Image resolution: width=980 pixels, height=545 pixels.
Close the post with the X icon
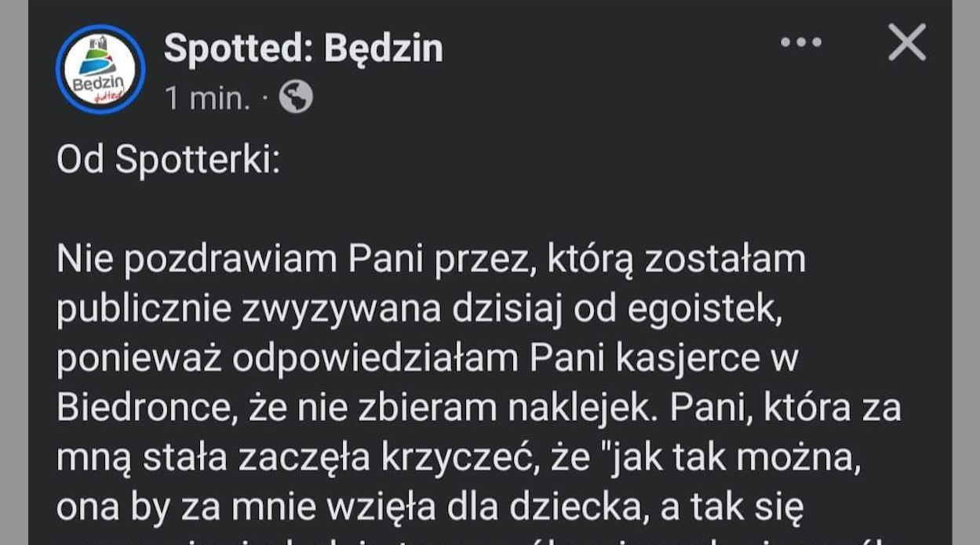(x=907, y=42)
